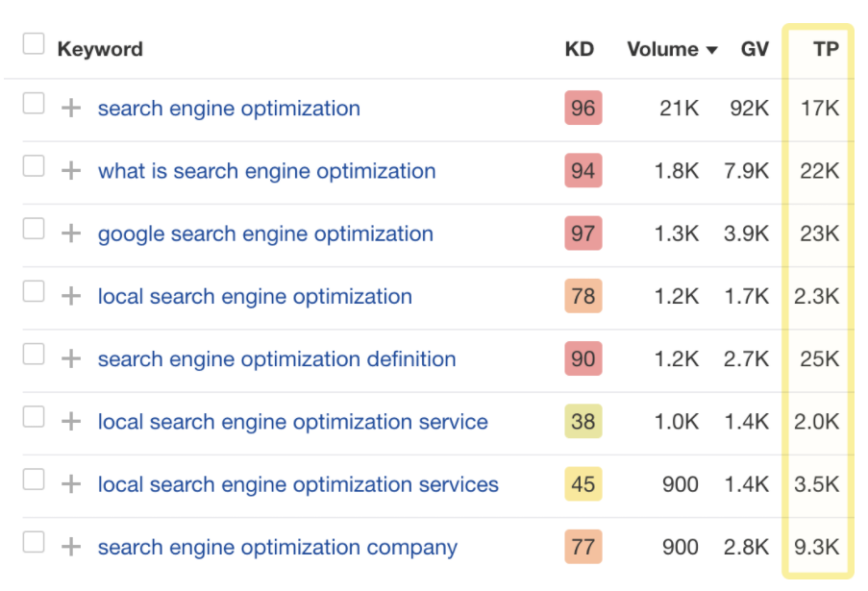Click the KD 38 difficulty badge

[x=583, y=422]
